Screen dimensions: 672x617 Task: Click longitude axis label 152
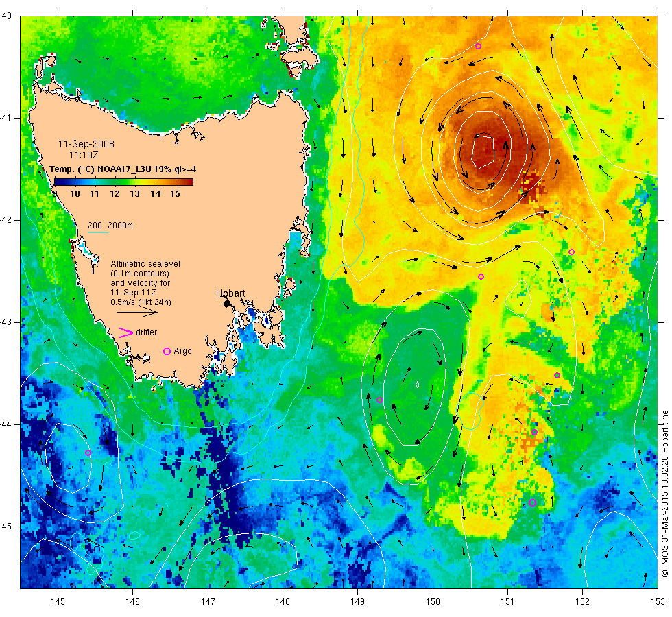pyautogui.click(x=582, y=602)
